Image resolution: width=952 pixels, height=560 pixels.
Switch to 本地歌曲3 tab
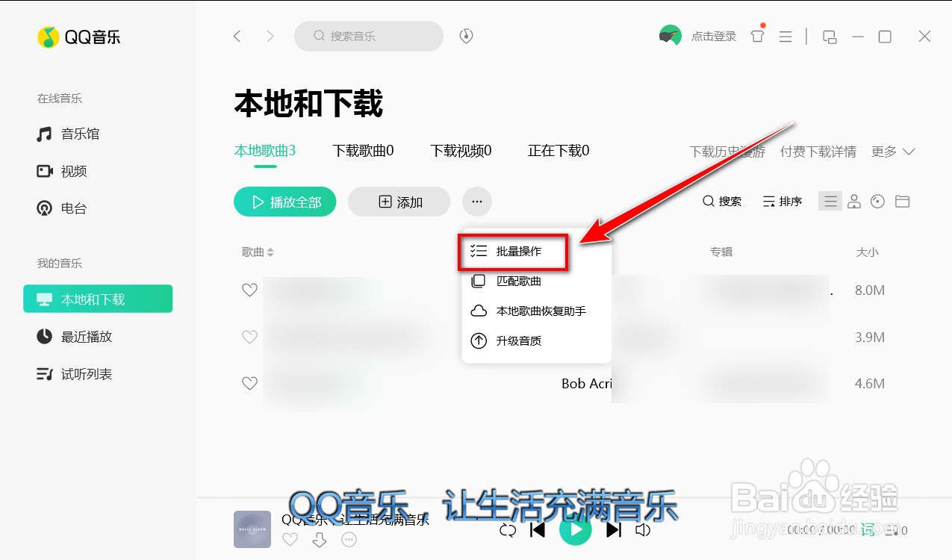(x=265, y=151)
